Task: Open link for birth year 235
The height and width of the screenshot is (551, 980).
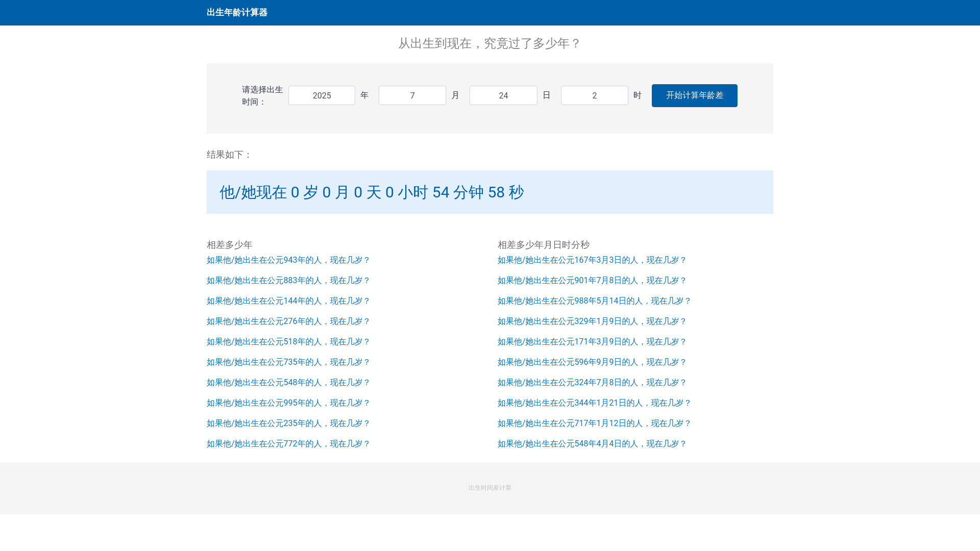Action: click(x=288, y=423)
